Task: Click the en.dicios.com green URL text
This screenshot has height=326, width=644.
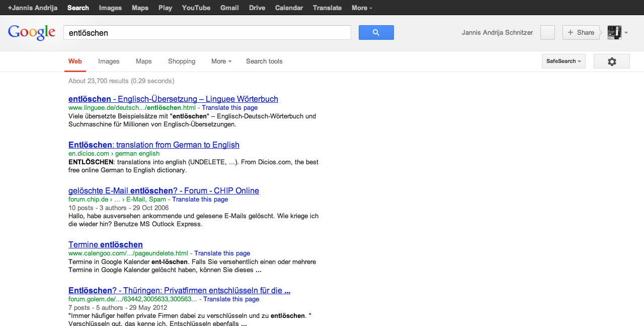Action: point(114,154)
